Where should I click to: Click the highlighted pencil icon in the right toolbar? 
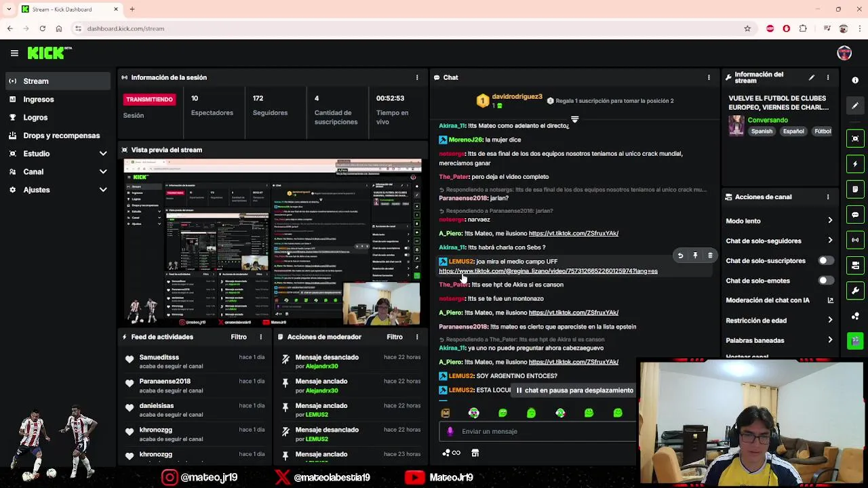855,106
